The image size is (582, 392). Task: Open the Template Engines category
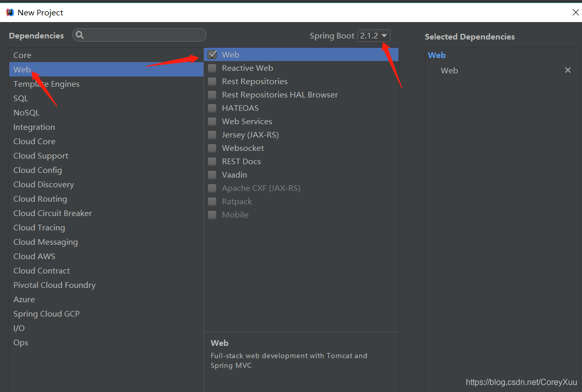(x=106, y=84)
